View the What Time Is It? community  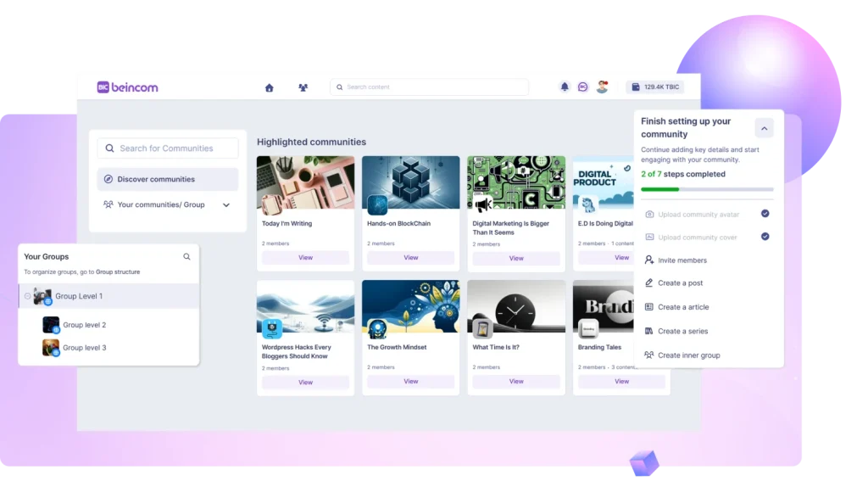click(516, 381)
